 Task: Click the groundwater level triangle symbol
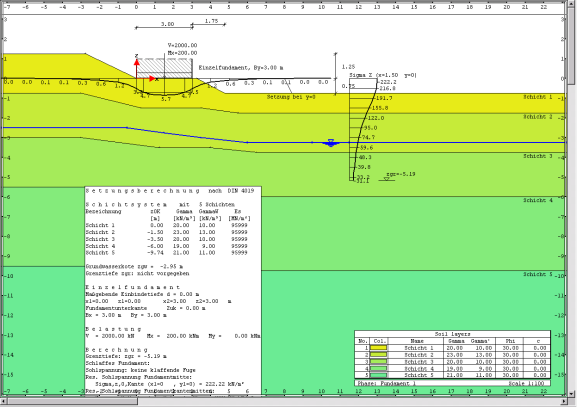click(331, 143)
